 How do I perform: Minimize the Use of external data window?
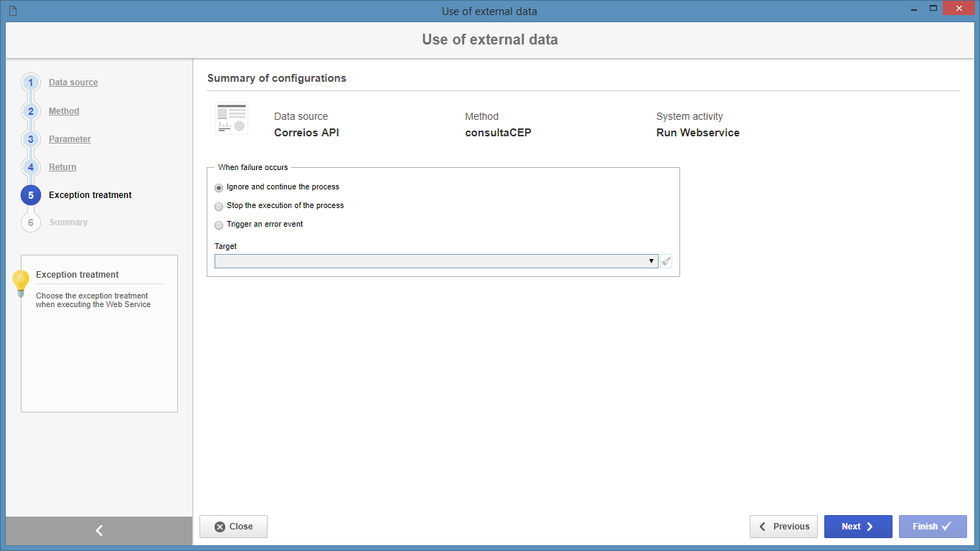(x=914, y=9)
